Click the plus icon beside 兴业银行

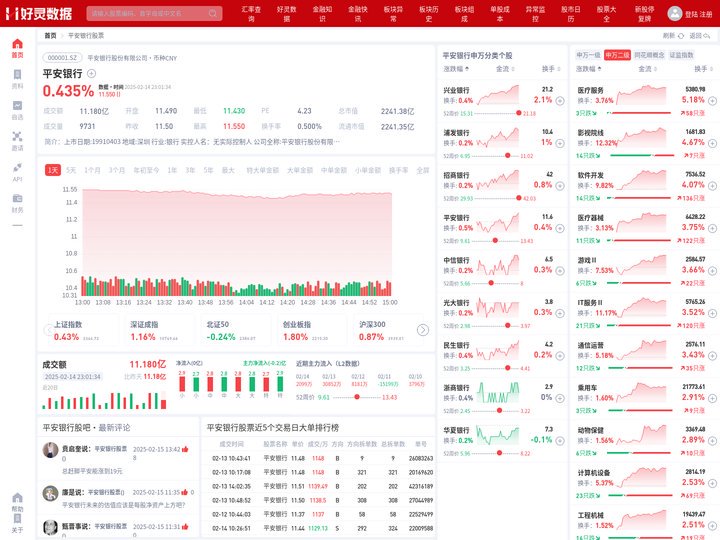pos(560,101)
